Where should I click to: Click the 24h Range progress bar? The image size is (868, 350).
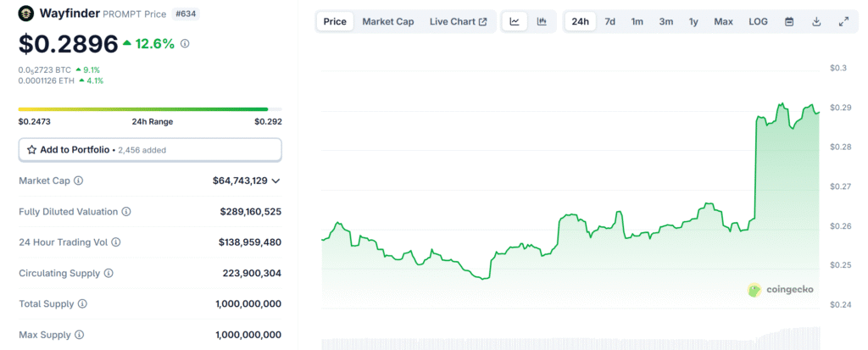pos(150,109)
